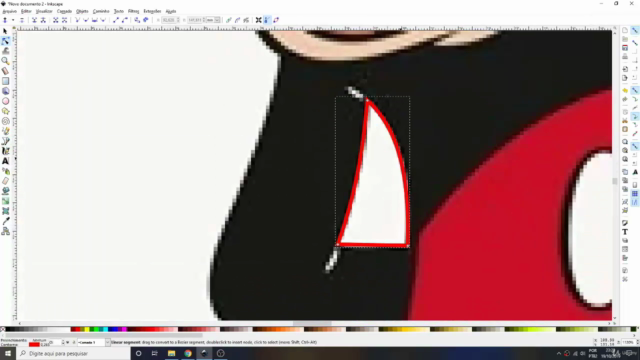The width and height of the screenshot is (640, 360).
Task: Convert selected segments to curves
Action: 124,20
